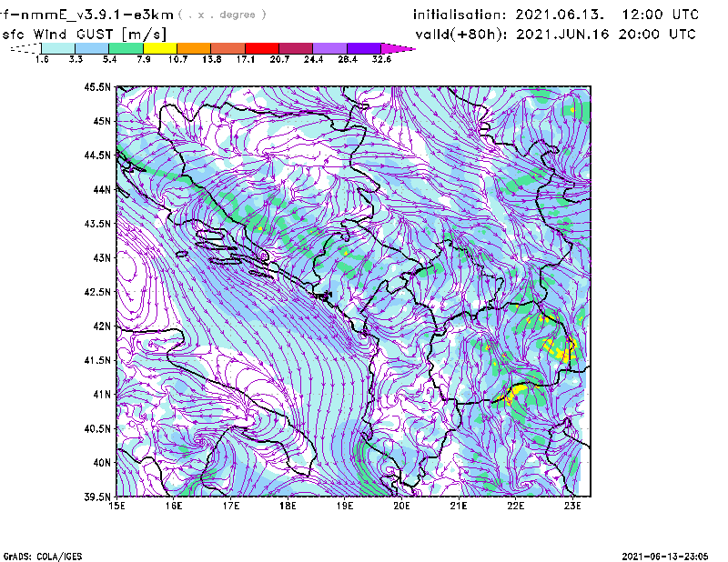Click the crimson 20.7–24.4 legend swatch

[x=296, y=48]
